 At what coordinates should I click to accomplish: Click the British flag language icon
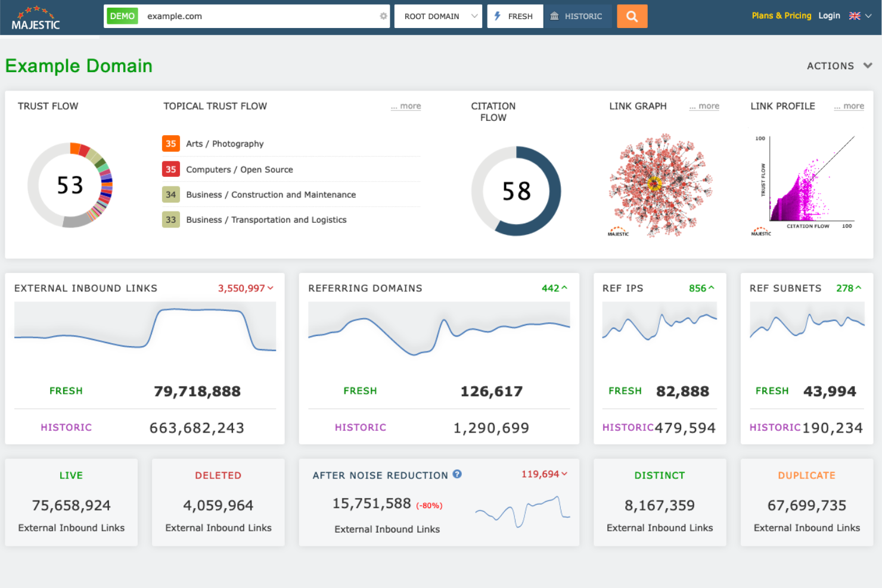click(855, 15)
